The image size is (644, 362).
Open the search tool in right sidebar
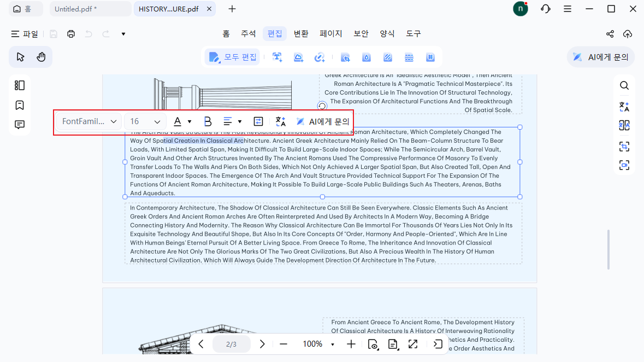click(x=624, y=85)
